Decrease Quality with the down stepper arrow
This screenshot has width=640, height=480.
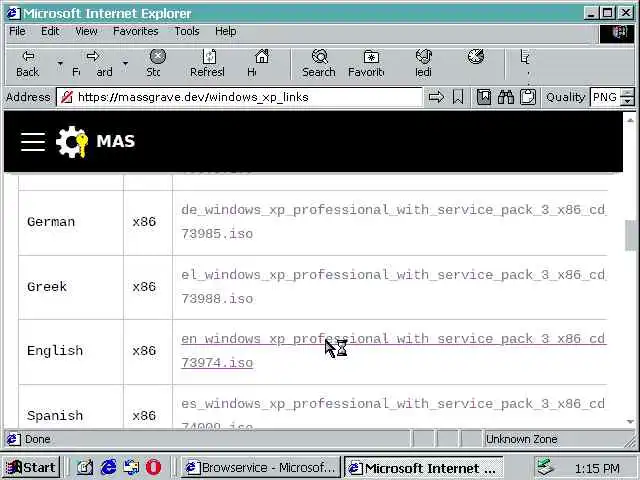628,102
